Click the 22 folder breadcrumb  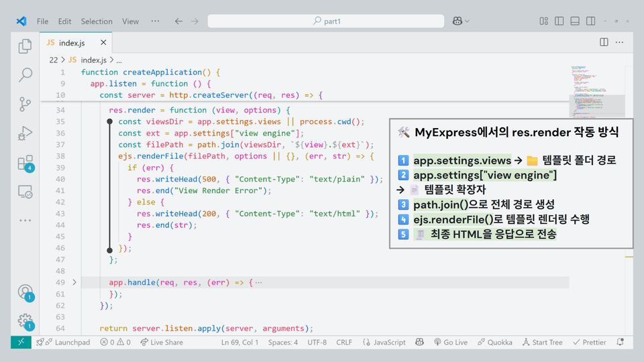[x=54, y=60]
